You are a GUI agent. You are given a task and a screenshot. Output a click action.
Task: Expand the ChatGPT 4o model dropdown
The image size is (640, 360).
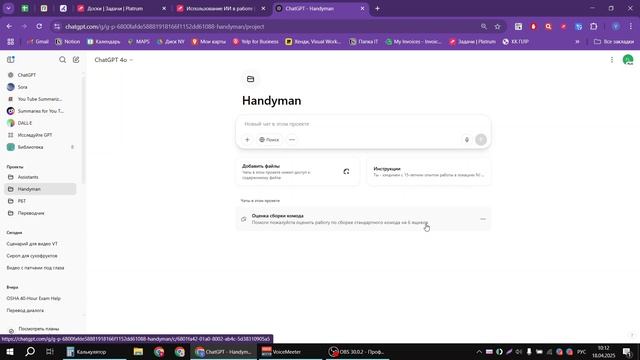pyautogui.click(x=113, y=60)
